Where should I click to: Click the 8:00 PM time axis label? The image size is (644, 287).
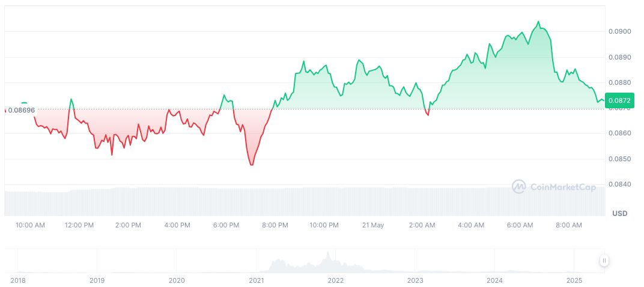point(275,225)
